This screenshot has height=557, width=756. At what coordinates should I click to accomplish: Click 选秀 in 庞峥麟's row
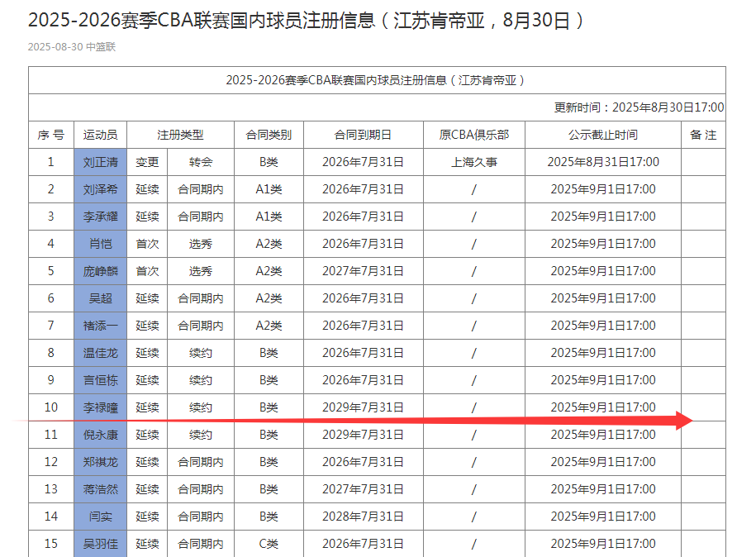coord(201,271)
